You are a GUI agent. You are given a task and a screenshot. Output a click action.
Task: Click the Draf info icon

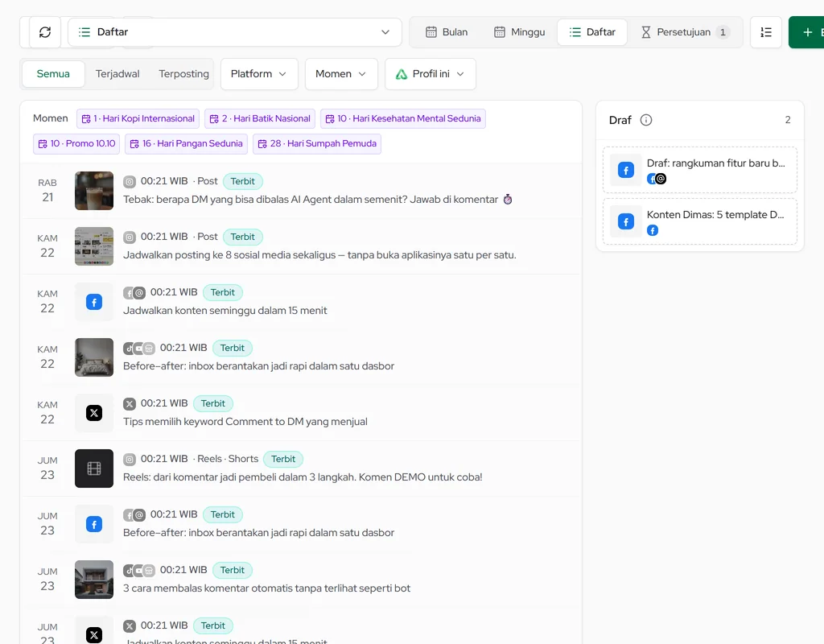[646, 120]
